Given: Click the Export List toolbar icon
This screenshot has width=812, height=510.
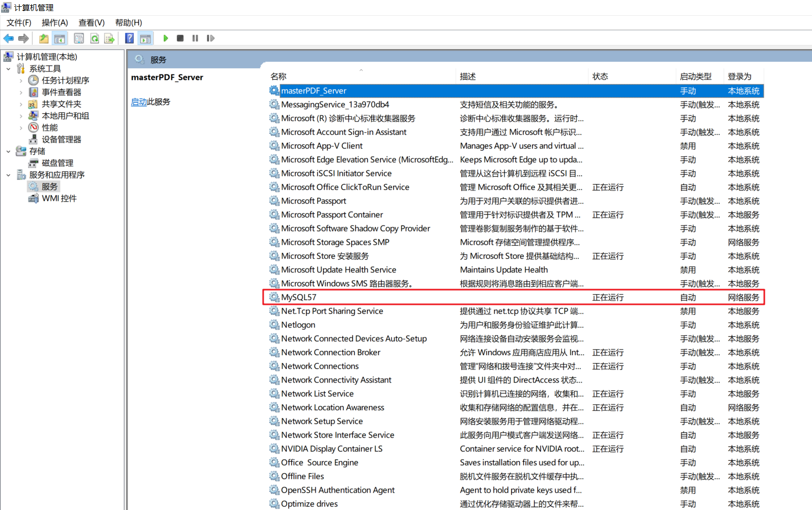Looking at the screenshot, I should click(x=109, y=38).
